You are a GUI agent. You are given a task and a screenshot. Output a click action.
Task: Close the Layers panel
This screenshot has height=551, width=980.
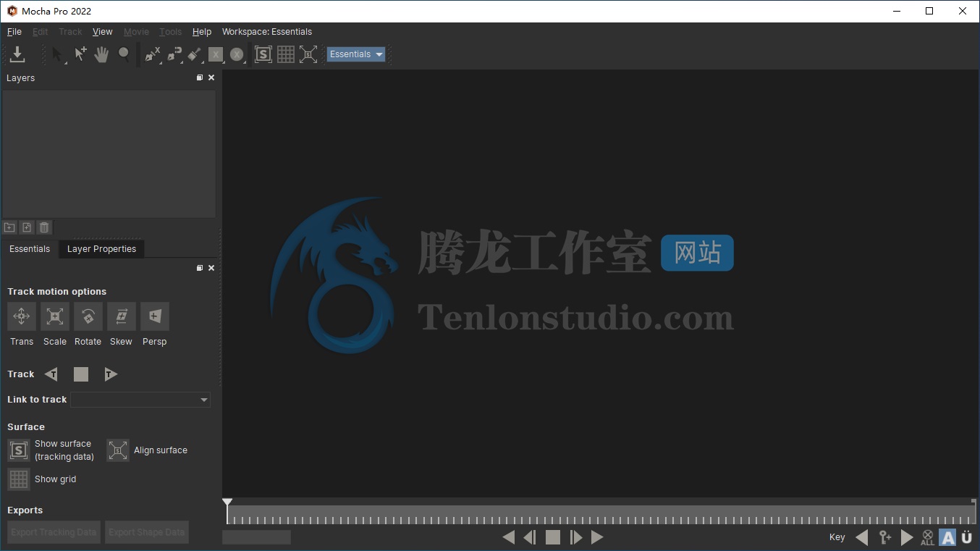coord(211,77)
